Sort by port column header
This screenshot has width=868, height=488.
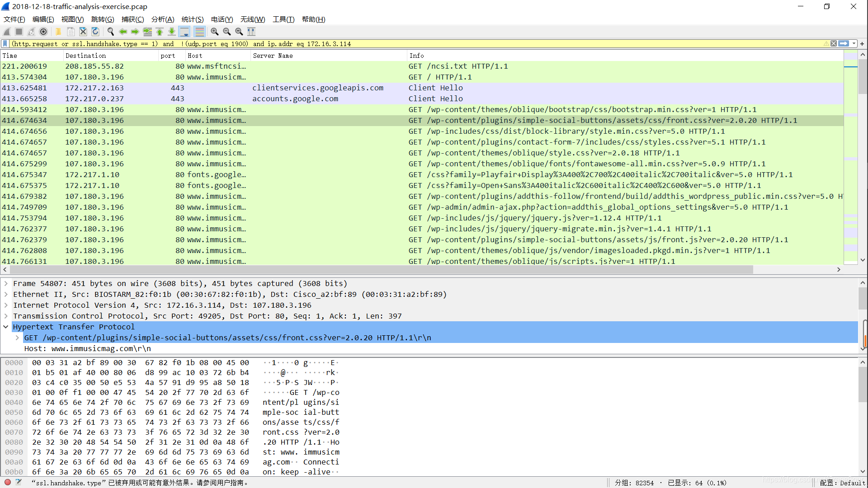click(172, 56)
